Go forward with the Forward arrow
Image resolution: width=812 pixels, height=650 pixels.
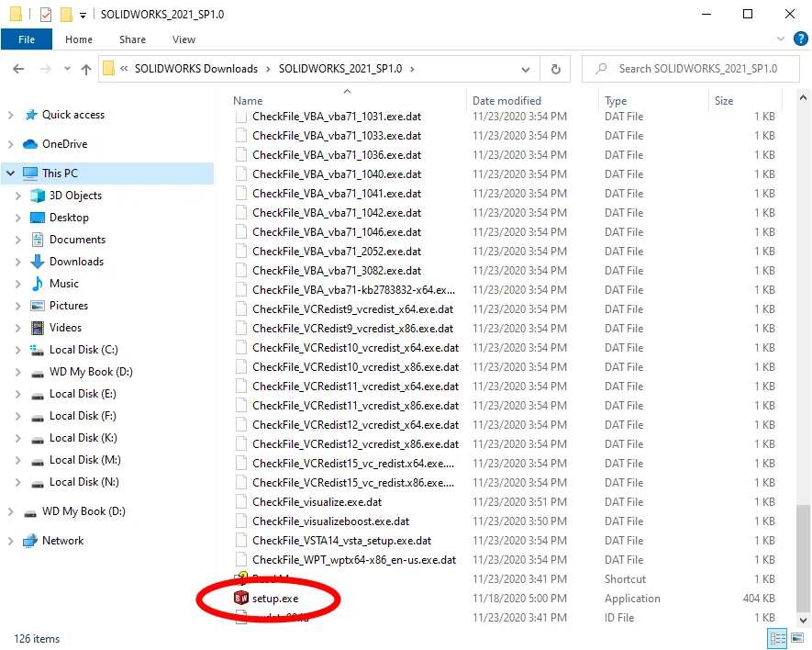[46, 69]
